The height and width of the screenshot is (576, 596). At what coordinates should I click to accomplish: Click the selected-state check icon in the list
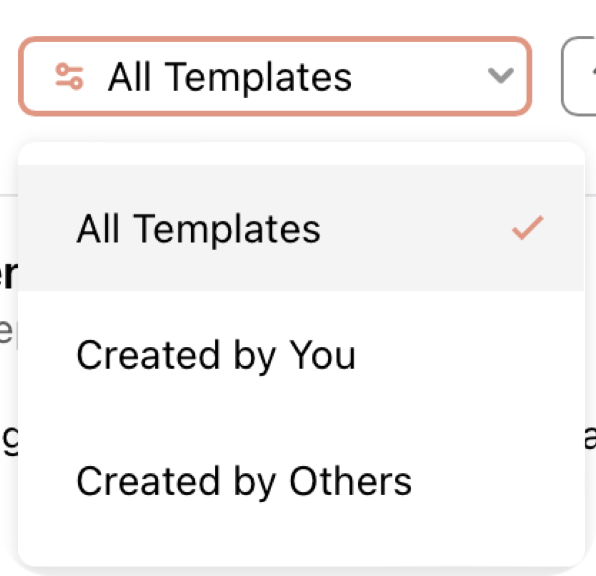(528, 228)
